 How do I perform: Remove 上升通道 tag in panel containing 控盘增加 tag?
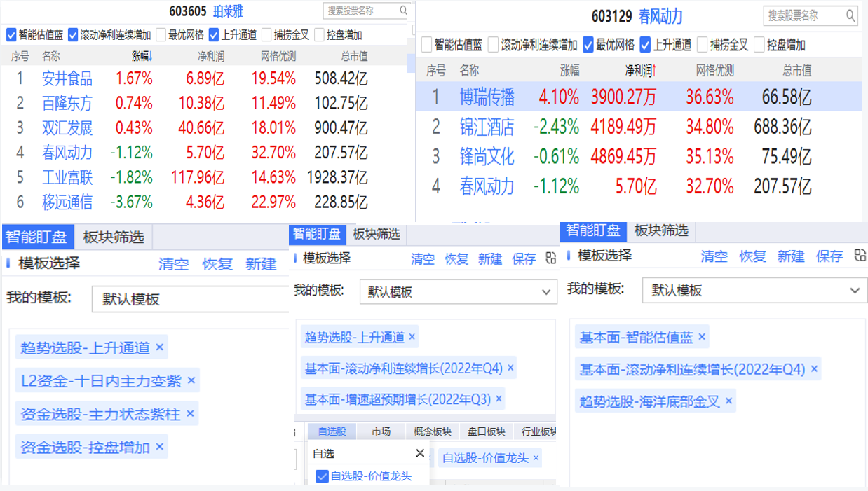click(159, 347)
